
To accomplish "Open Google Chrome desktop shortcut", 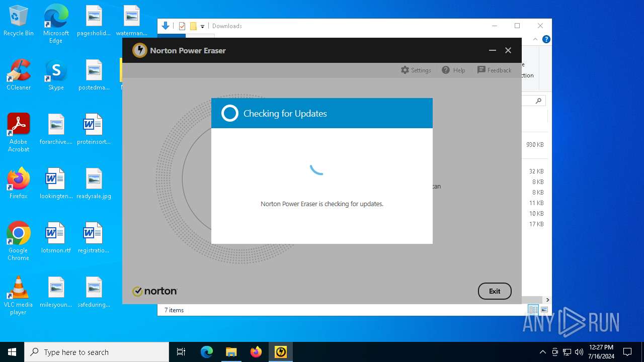I will click(19, 241).
